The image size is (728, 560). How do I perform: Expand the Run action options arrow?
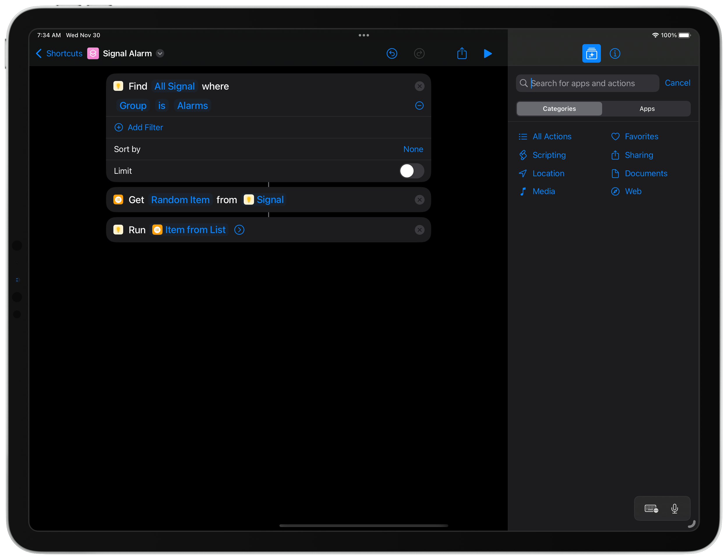click(x=239, y=230)
